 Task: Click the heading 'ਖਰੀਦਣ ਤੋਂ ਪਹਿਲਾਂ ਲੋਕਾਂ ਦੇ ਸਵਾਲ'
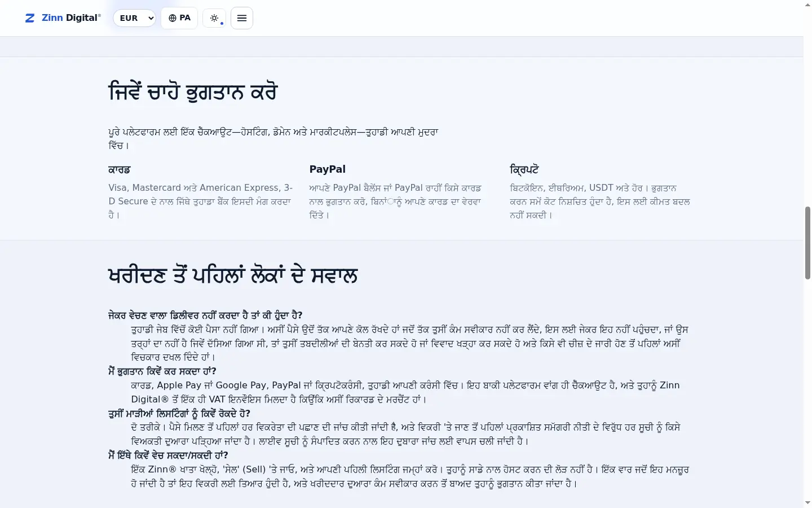click(x=233, y=275)
